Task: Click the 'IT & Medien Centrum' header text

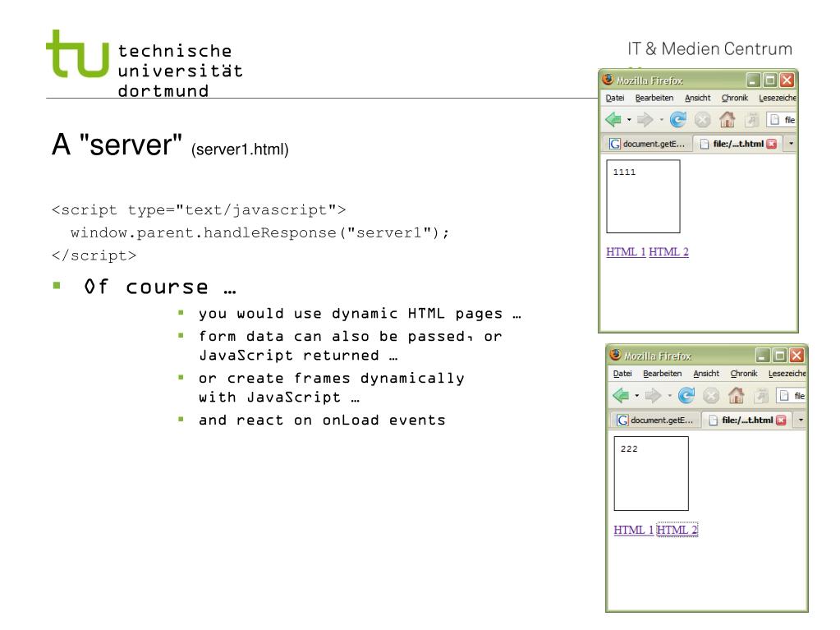Action: (x=709, y=48)
